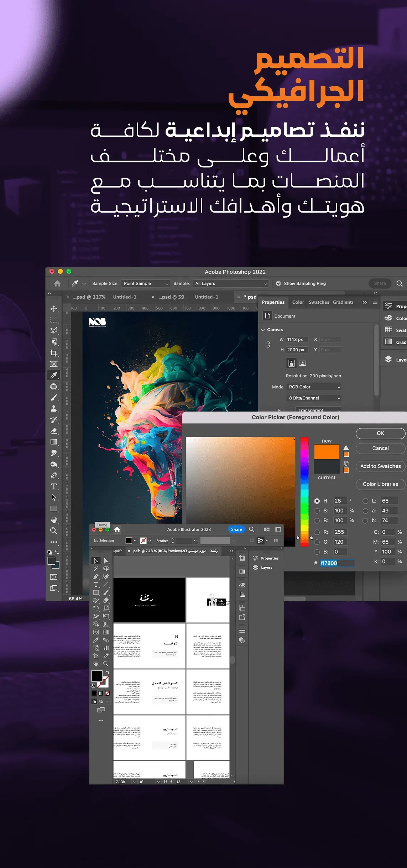Open the Sample All Layers dropdown
The height and width of the screenshot is (868, 407).
pyautogui.click(x=231, y=283)
